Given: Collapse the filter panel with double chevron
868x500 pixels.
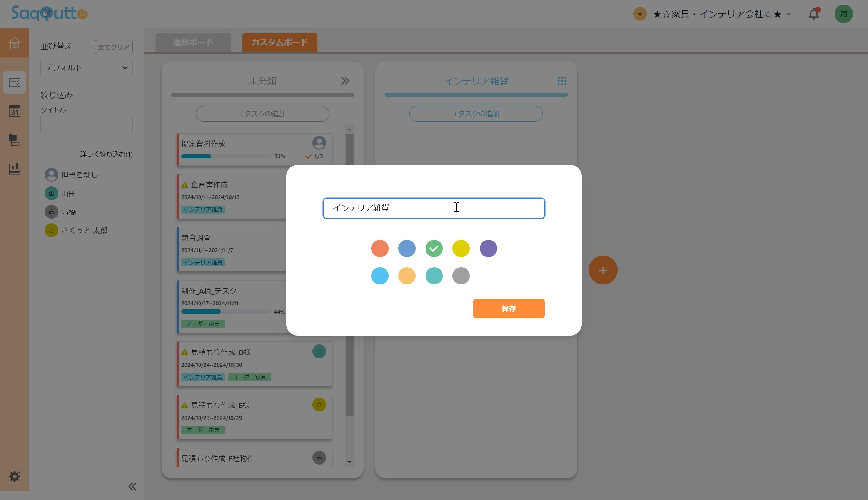Looking at the screenshot, I should 132,487.
